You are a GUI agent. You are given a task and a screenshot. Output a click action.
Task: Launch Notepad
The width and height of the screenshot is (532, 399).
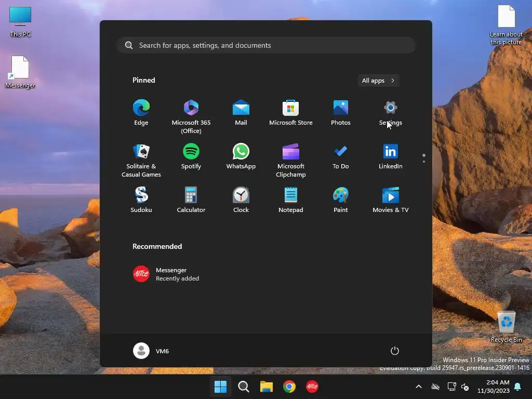(x=291, y=200)
